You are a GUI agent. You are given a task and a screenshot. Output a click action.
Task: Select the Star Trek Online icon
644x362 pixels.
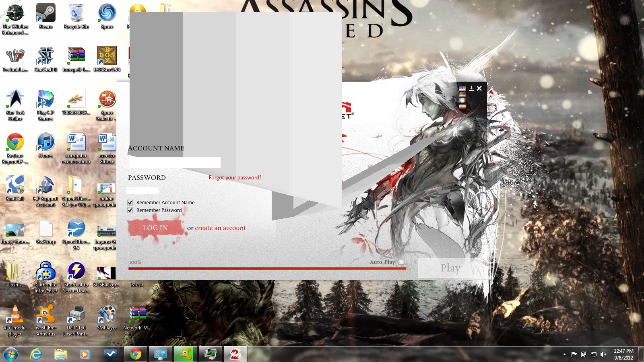click(15, 105)
